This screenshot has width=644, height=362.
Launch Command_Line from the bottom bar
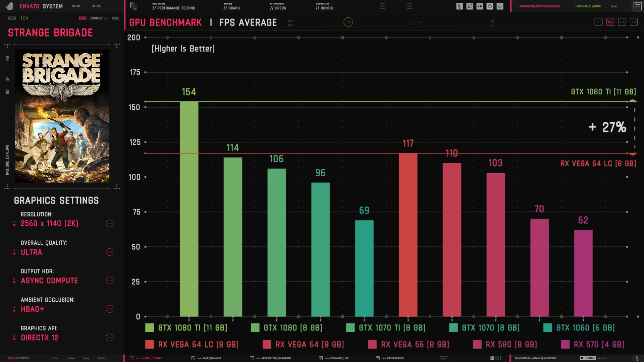tap(336, 358)
